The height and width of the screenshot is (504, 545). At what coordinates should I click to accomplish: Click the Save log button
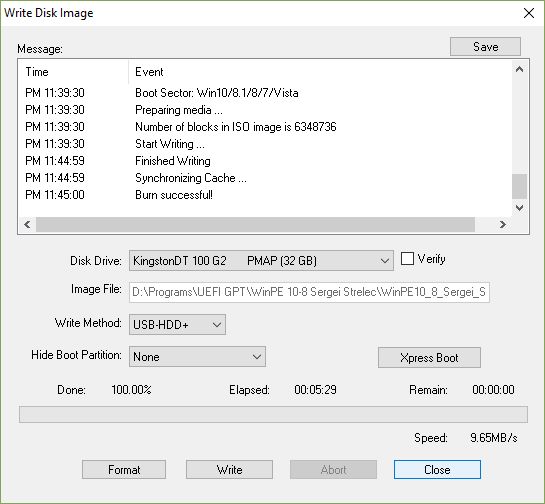point(485,47)
